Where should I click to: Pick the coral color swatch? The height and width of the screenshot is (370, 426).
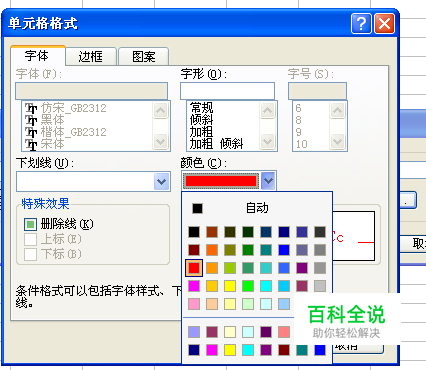tap(284, 332)
